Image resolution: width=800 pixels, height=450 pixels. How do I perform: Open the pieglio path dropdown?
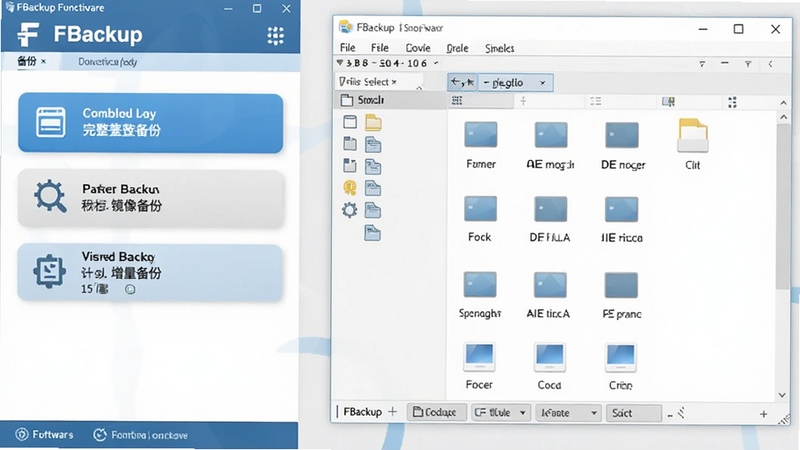pos(542,83)
